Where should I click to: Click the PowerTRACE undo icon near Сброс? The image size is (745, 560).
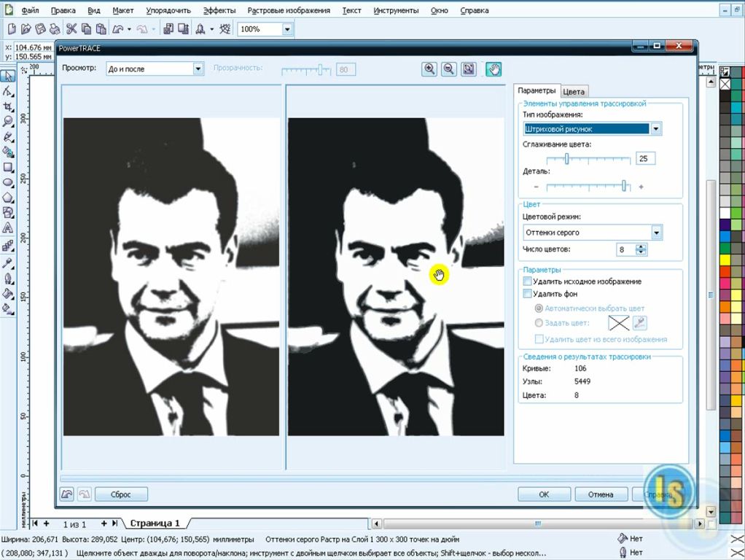point(67,494)
